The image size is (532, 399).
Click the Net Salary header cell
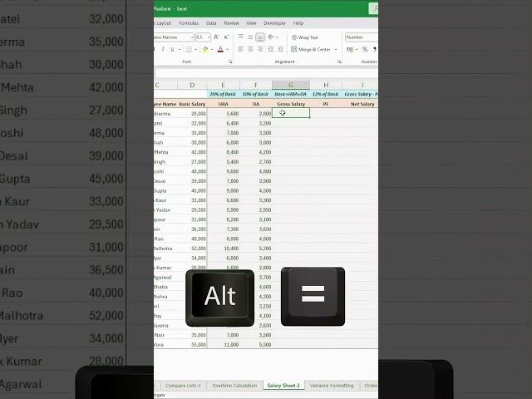coord(360,104)
